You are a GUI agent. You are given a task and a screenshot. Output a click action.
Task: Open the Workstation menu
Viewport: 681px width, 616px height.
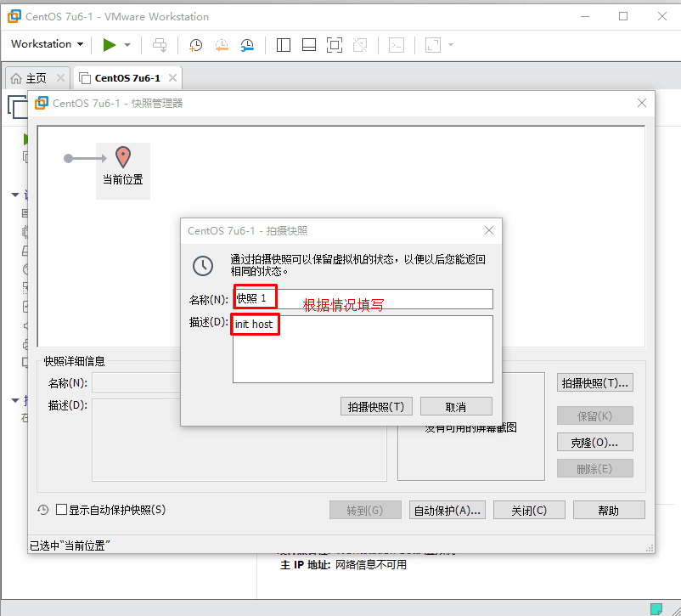click(x=47, y=44)
